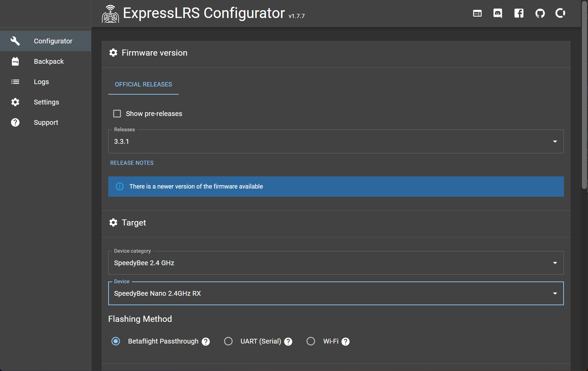Open the Releases dropdown showing 3.3.1

click(x=336, y=141)
